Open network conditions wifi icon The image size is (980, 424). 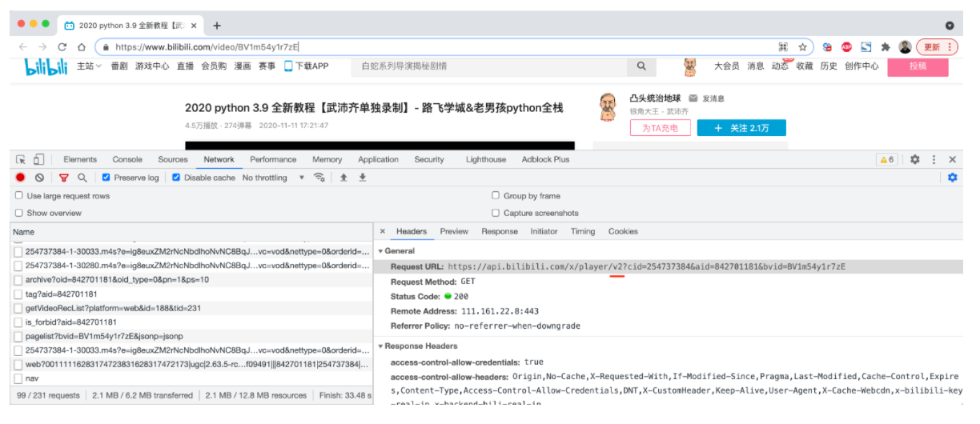pos(319,178)
